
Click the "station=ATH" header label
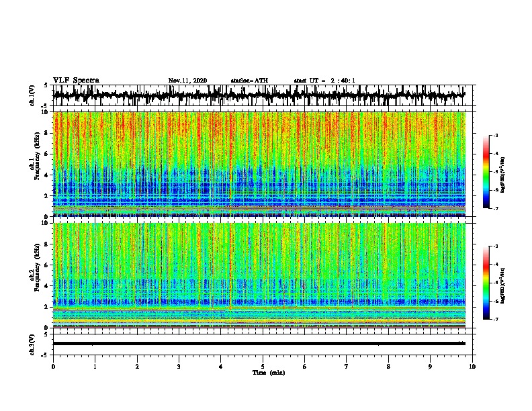(x=249, y=81)
